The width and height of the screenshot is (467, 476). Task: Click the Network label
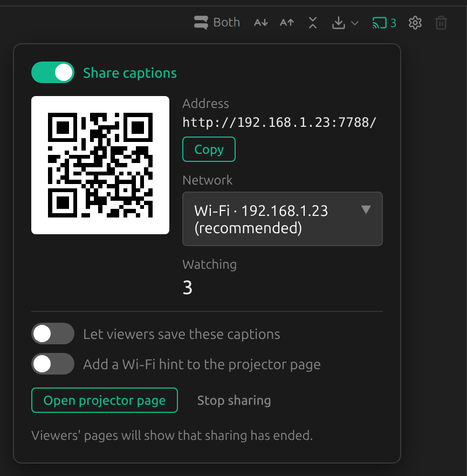click(x=208, y=180)
